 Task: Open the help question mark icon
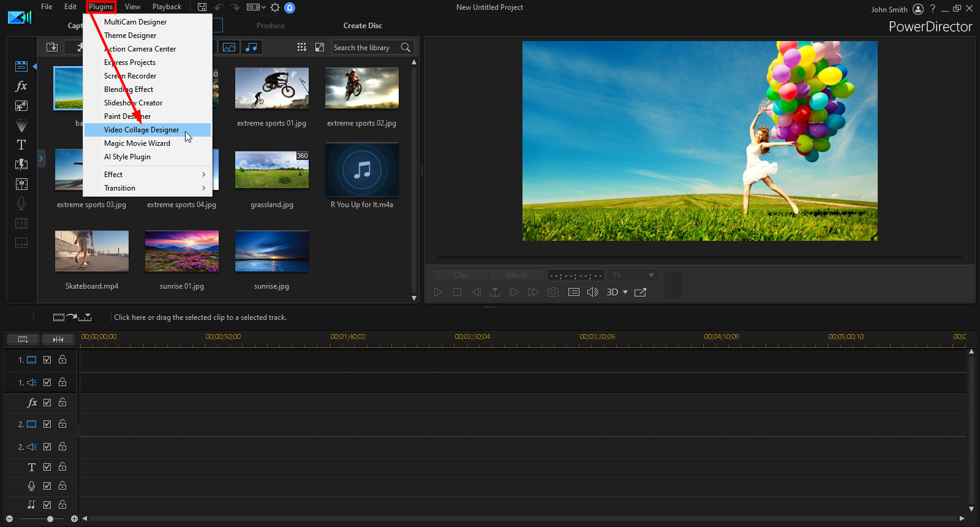(932, 9)
